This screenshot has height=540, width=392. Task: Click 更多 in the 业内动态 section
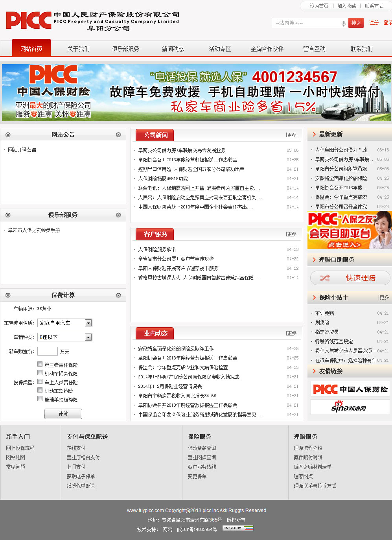[292, 333]
